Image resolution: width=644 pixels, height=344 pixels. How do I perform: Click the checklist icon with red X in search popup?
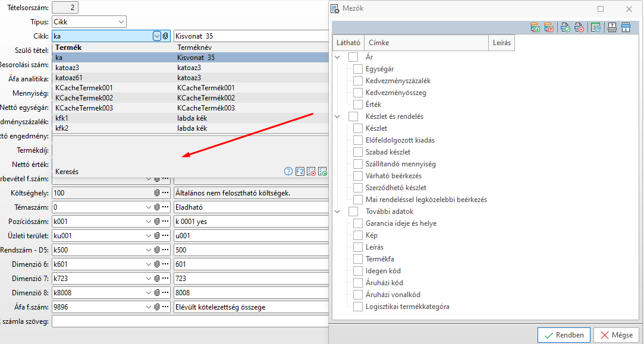click(312, 172)
